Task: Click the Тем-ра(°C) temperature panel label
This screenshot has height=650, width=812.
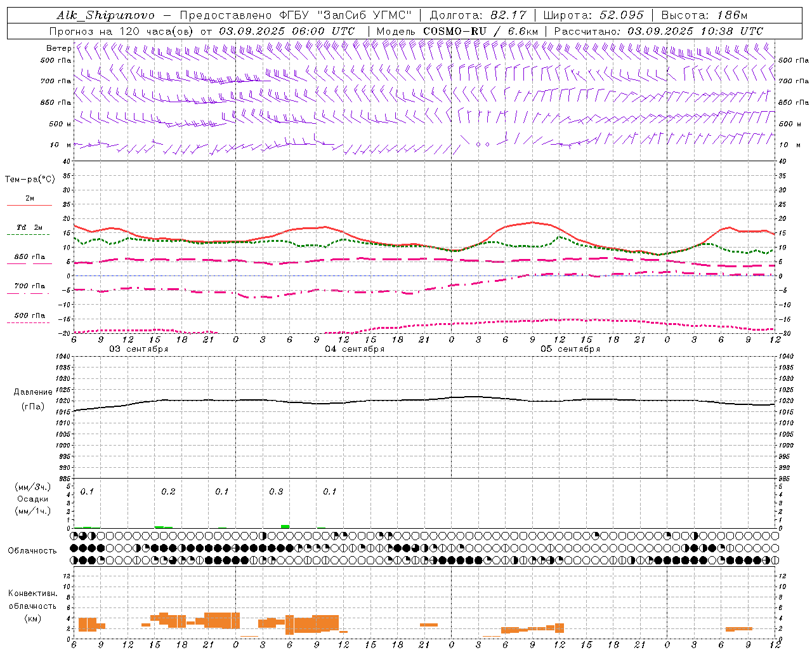Action: coord(30,180)
